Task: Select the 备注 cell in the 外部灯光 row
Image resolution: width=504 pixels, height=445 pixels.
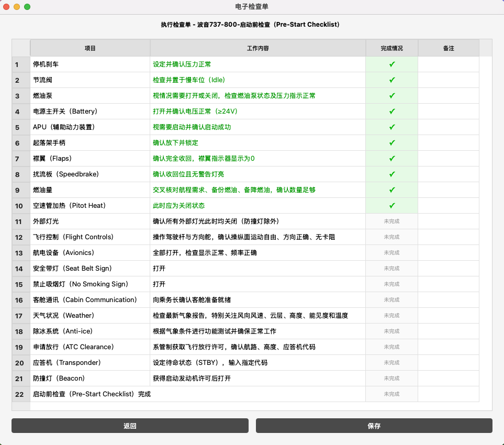Action: [449, 221]
